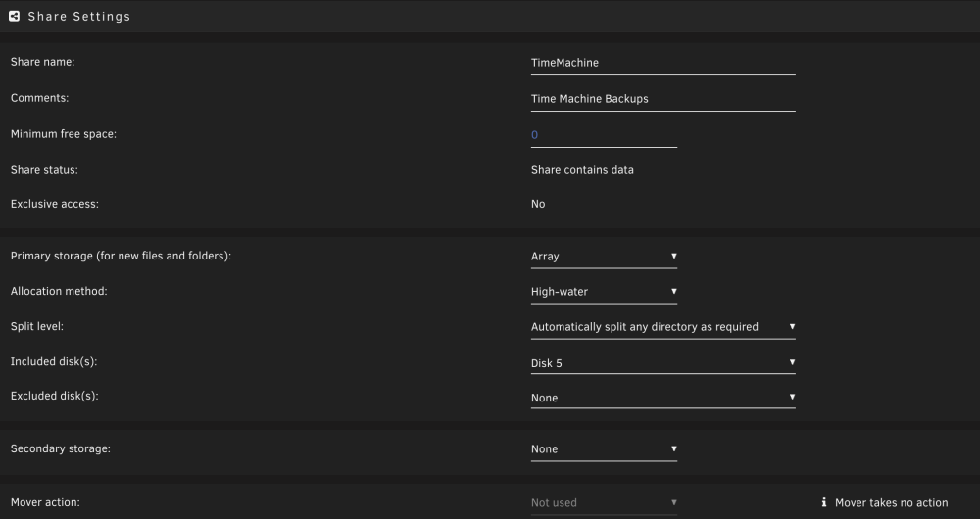Click the 'Allocation method:' label
Image resolution: width=980 pixels, height=519 pixels.
pos(59,291)
